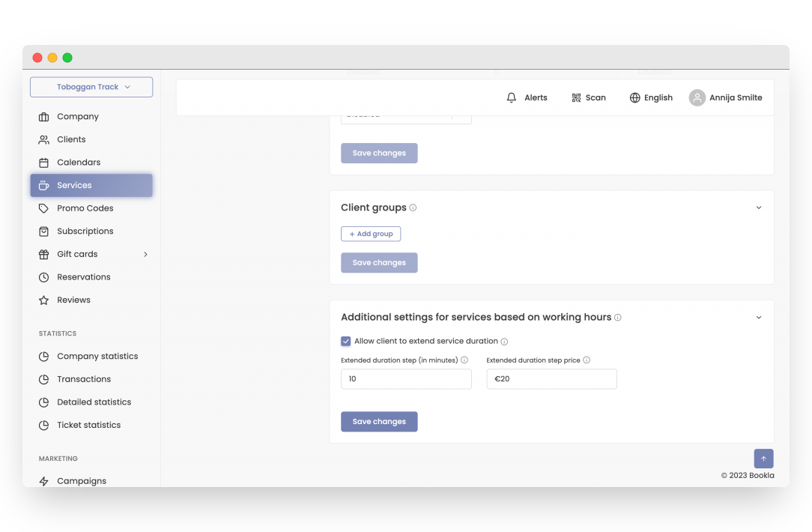
Task: Open the Reviews star section
Action: tap(74, 300)
